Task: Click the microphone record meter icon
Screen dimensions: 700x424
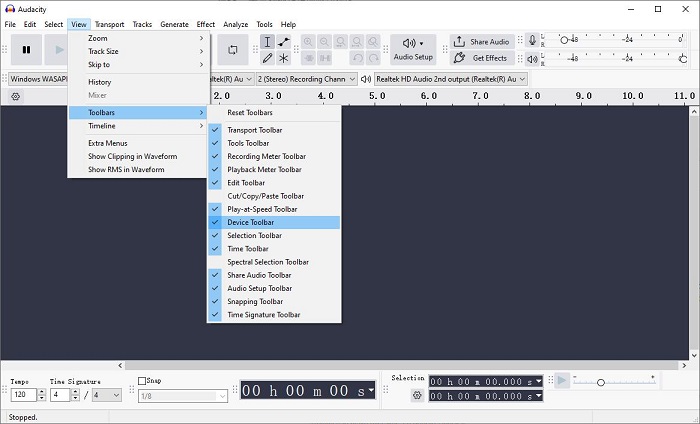Action: click(532, 41)
